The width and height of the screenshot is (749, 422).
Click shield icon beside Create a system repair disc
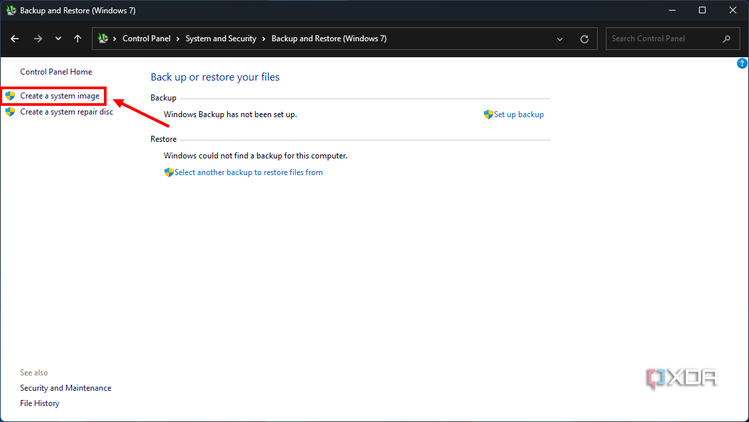pos(10,112)
